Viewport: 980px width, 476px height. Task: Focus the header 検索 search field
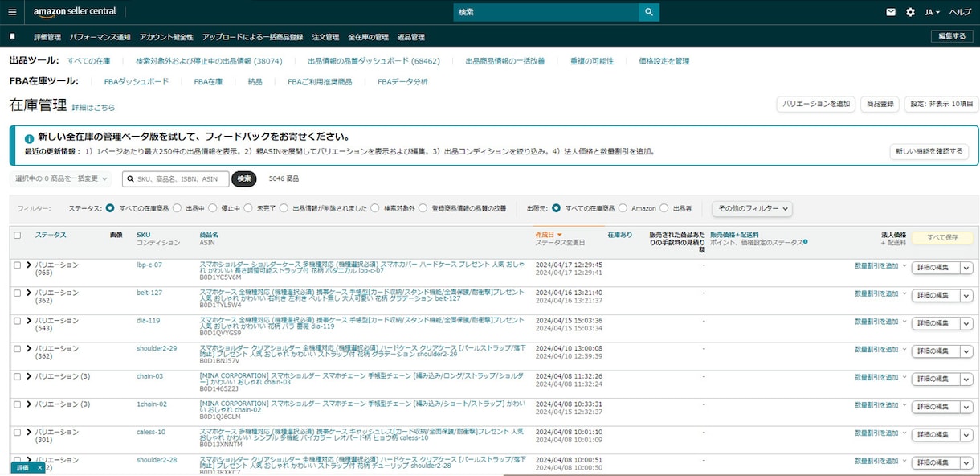pos(546,12)
